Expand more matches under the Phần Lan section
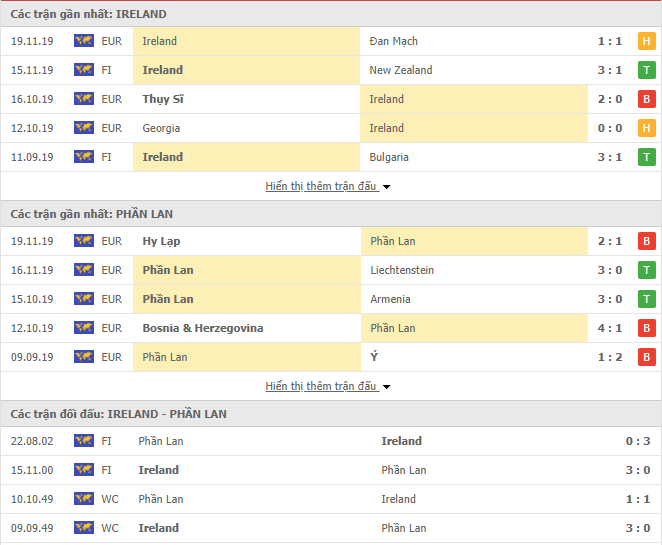Viewport: 662px width, 545px height. (x=321, y=386)
